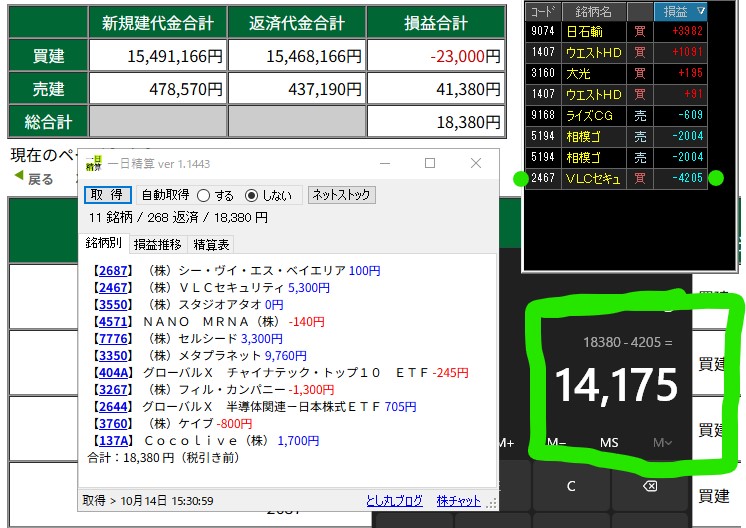This screenshot has height=528, width=746.
Task: Open the 株チャット link
Action: [x=458, y=501]
